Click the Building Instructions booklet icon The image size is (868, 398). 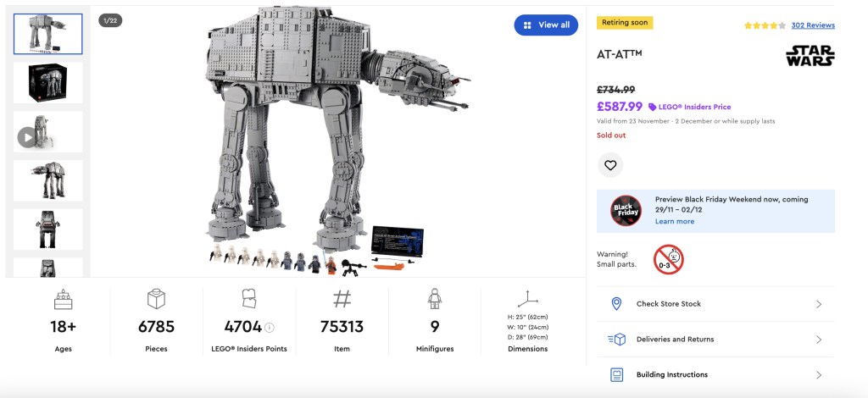coord(617,375)
